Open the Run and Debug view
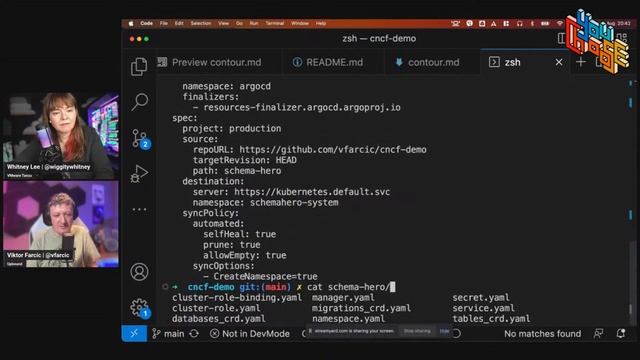Viewport: 640px width, 360px height. 139,174
